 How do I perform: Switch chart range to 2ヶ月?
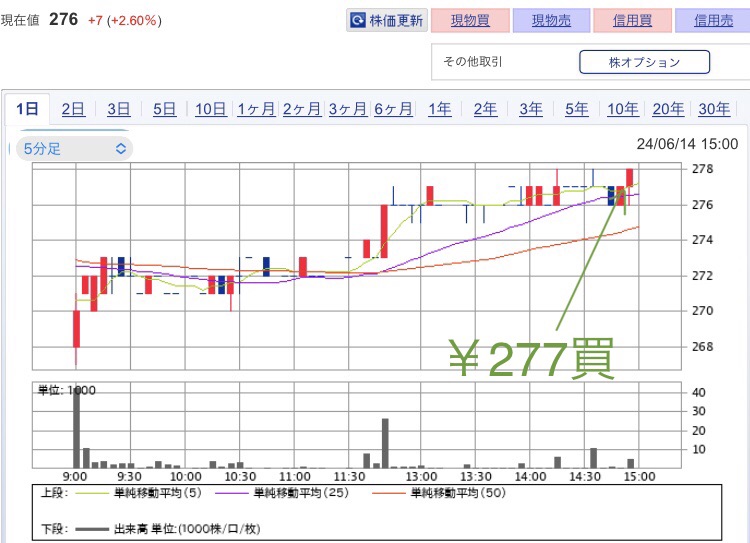tap(302, 109)
